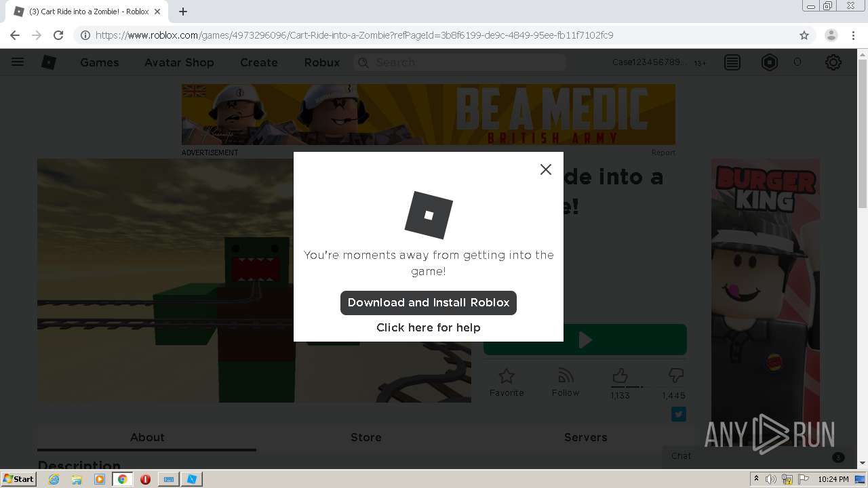Screen dimensions: 868x488
Task: Share the game via Twitter icon
Action: pyautogui.click(x=679, y=414)
